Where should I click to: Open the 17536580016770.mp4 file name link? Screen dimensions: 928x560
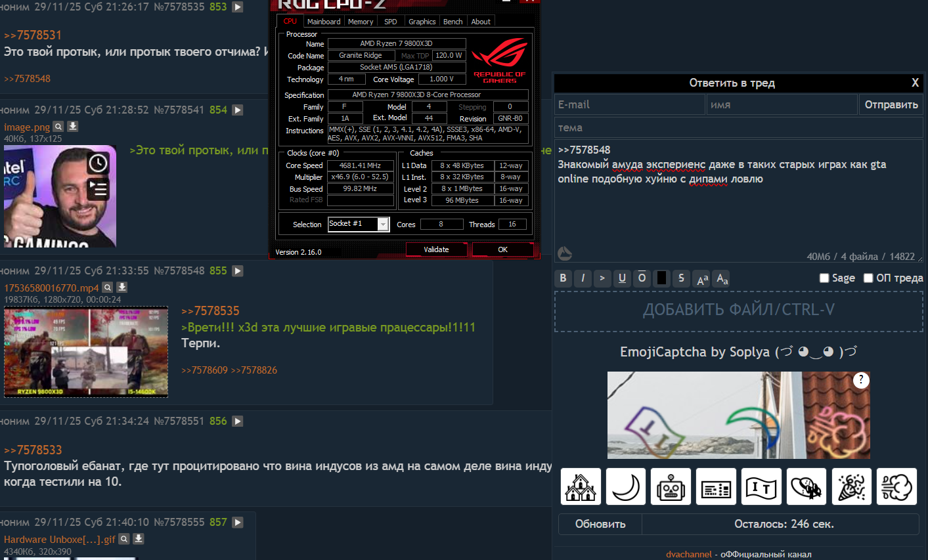point(51,288)
